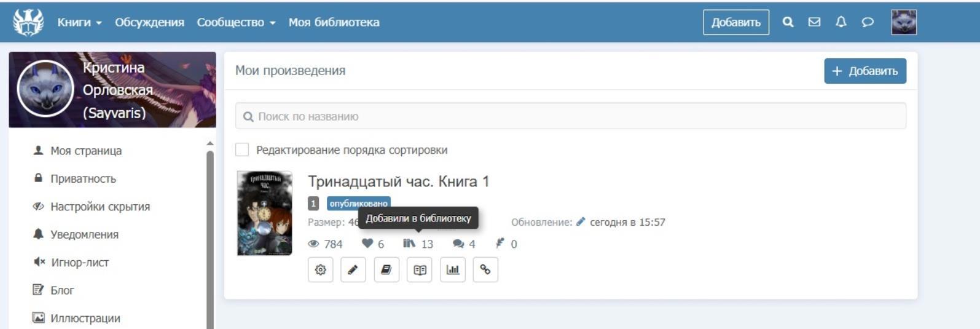980x329 pixels.
Task: Click the chat bubble icon in header
Action: pyautogui.click(x=868, y=22)
